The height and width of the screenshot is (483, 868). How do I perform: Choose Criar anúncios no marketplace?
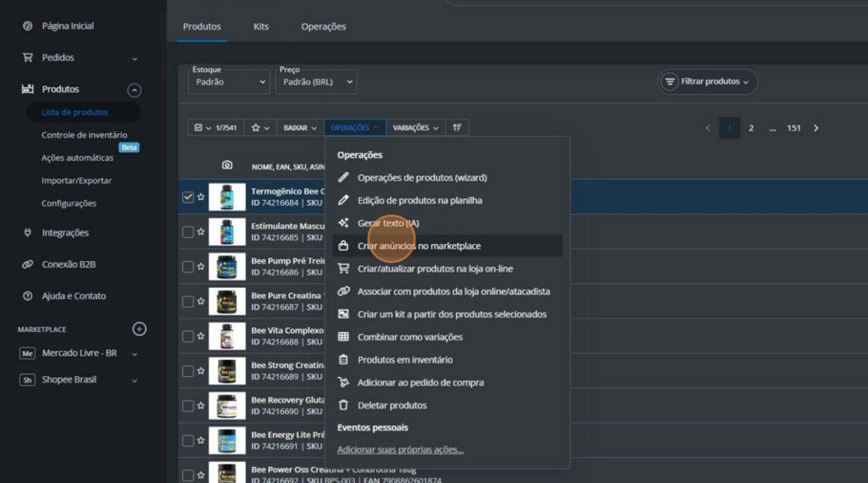pos(419,246)
